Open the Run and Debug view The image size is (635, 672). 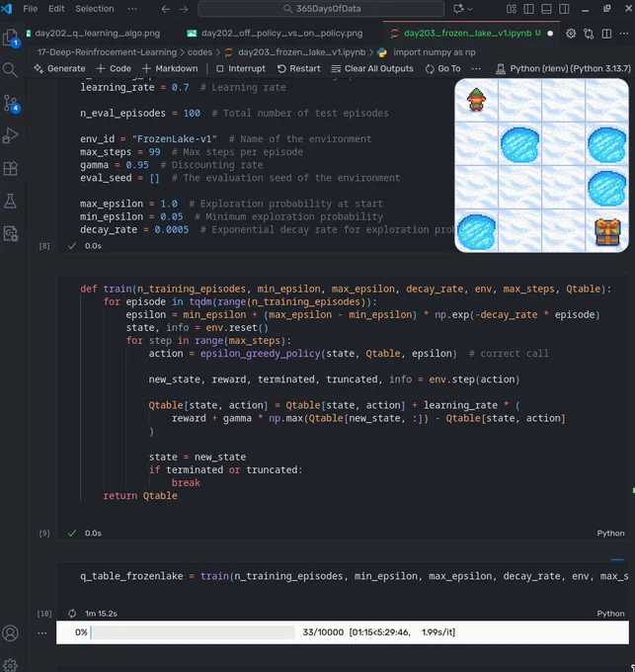(10, 135)
